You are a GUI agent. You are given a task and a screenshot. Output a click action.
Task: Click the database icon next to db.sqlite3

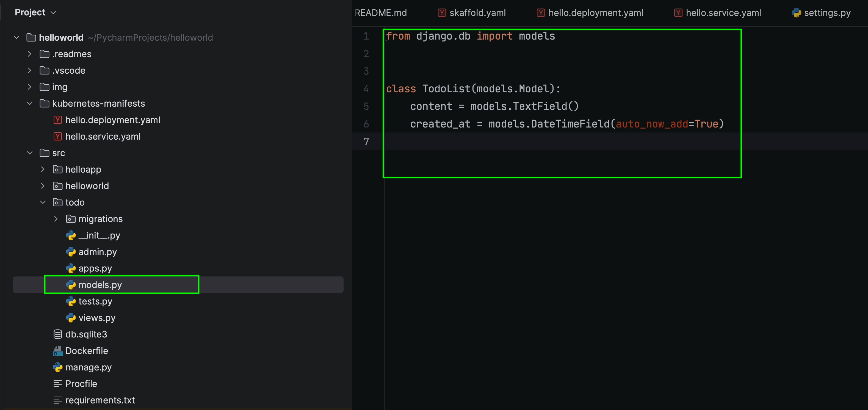point(58,334)
